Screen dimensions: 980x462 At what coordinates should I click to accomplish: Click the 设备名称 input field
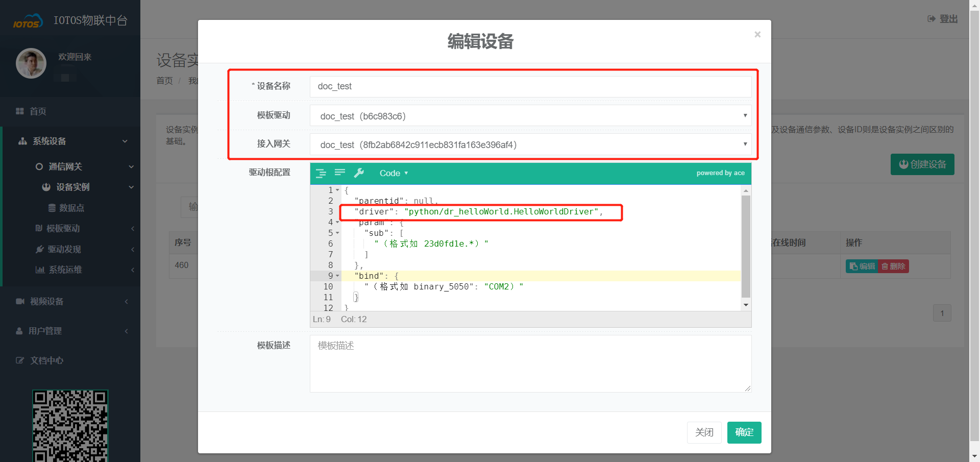click(x=530, y=87)
